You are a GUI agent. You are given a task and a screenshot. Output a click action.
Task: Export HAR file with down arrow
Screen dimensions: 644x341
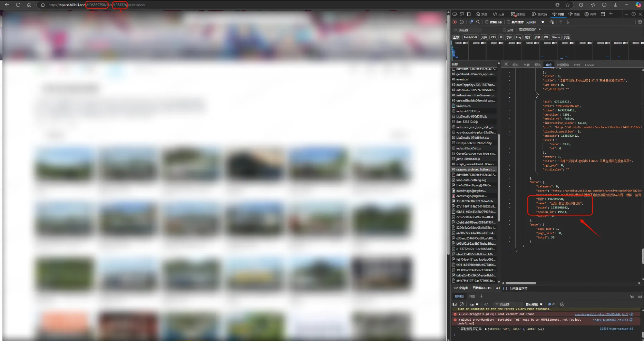coord(568,22)
